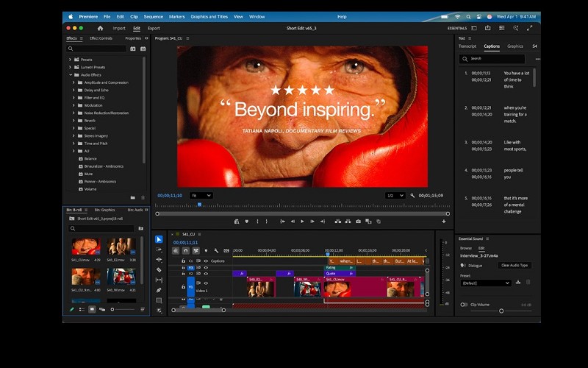Enter full screen video output icon
The width and height of the screenshot is (588, 368).
click(529, 28)
